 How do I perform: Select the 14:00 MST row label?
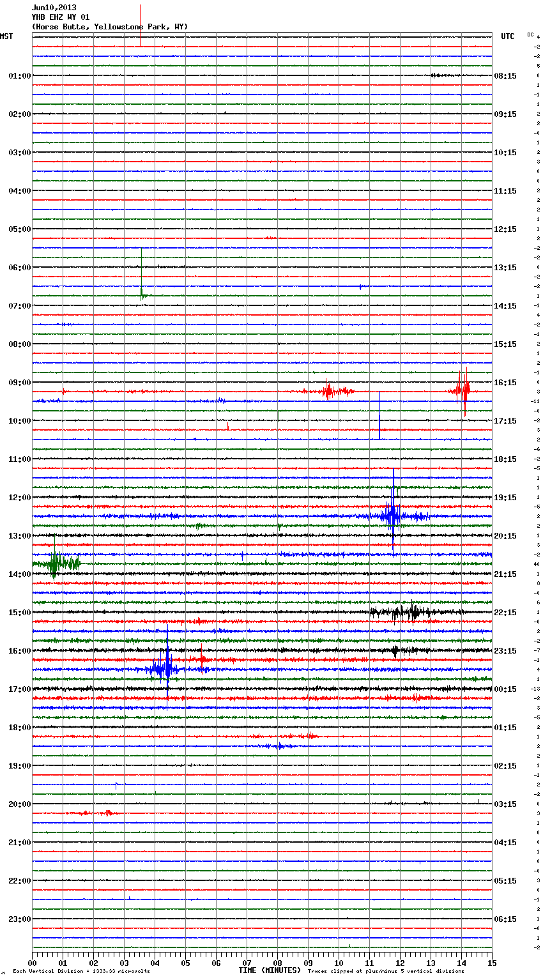tap(19, 574)
